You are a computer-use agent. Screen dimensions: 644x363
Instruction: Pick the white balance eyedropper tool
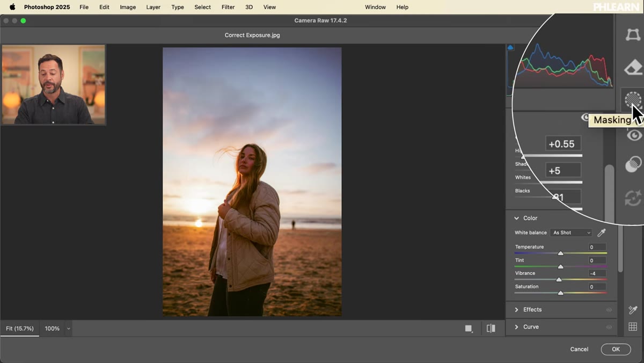602,233
